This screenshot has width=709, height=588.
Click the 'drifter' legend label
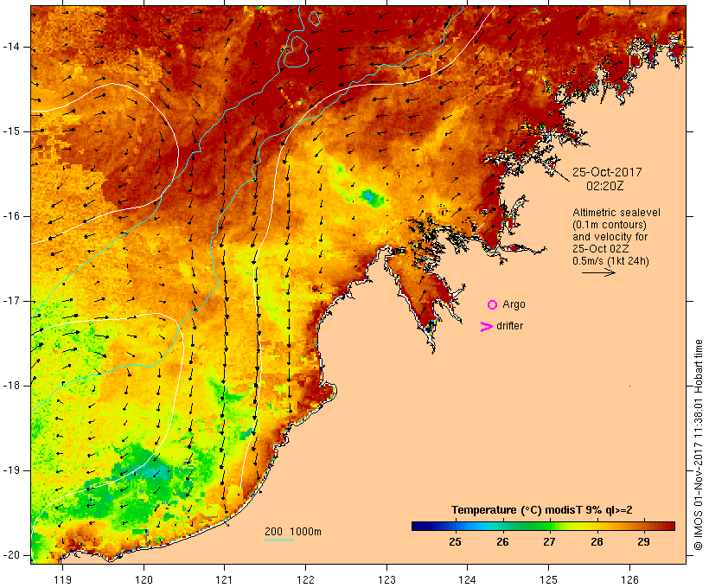pos(509,326)
